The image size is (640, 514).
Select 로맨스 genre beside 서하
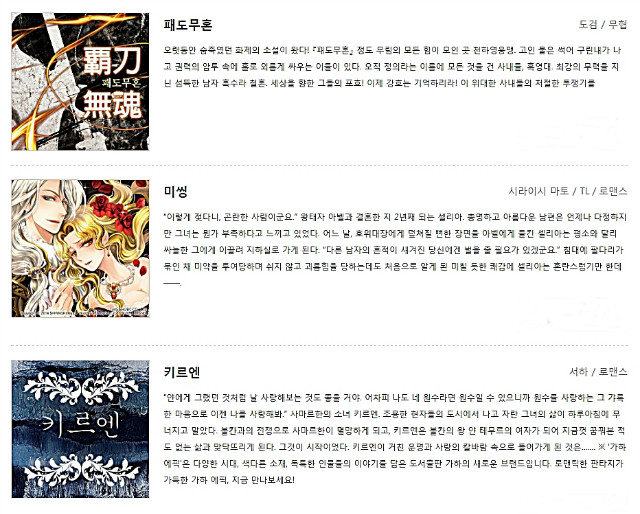click(613, 372)
